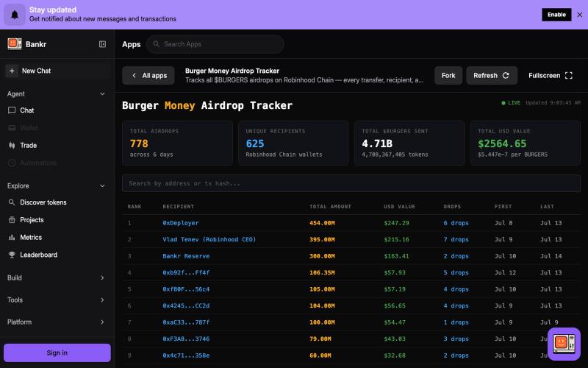
Task: Fork the Burger Money Airdrop Tracker app
Action: [448, 76]
